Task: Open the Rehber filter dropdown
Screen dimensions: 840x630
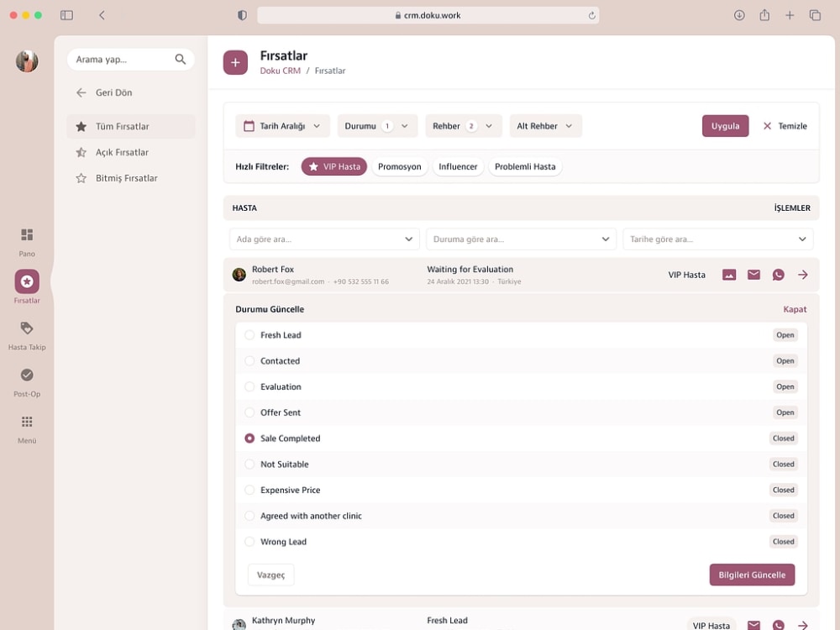Action: 464,126
